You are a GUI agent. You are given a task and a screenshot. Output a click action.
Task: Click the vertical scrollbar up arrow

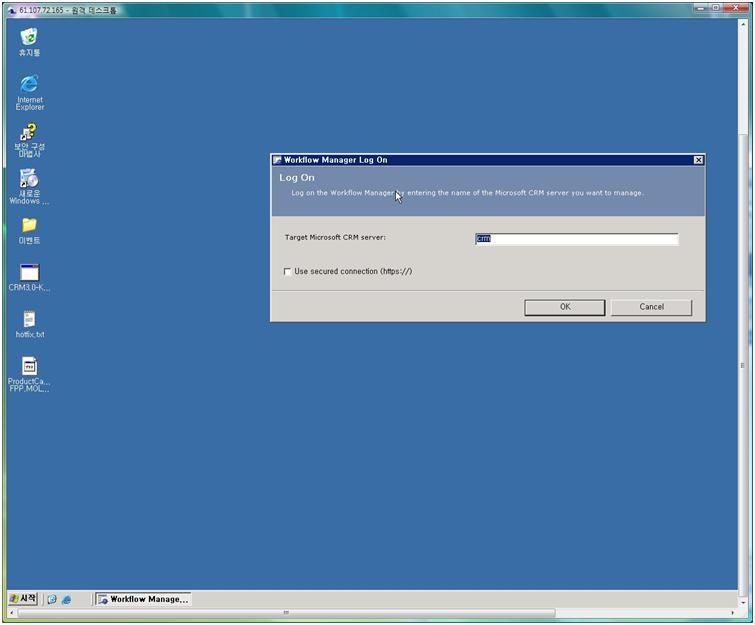click(x=742, y=24)
